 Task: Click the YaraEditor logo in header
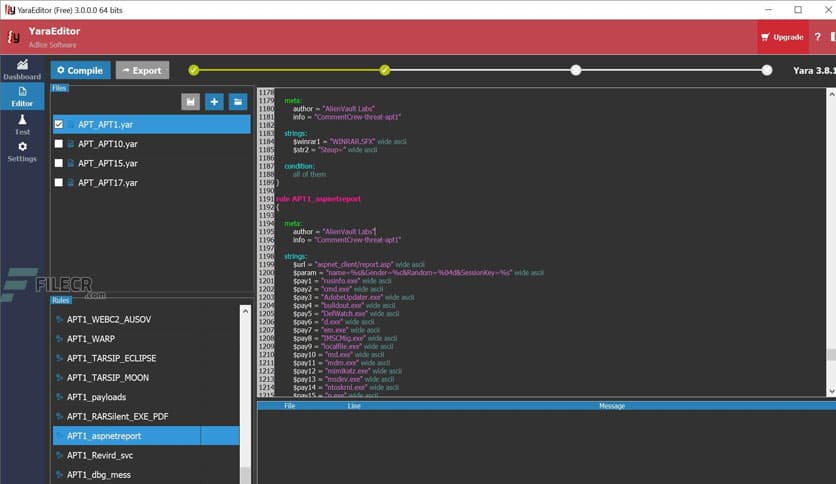pos(13,37)
